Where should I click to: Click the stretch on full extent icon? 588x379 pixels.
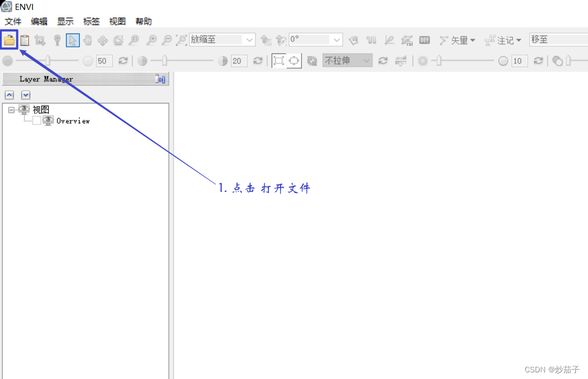tap(279, 61)
